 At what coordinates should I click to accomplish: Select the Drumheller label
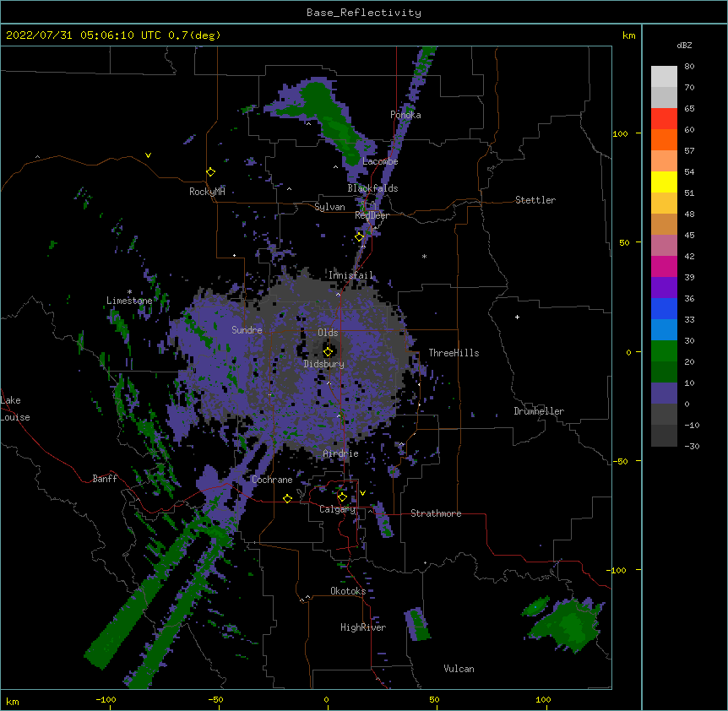539,411
